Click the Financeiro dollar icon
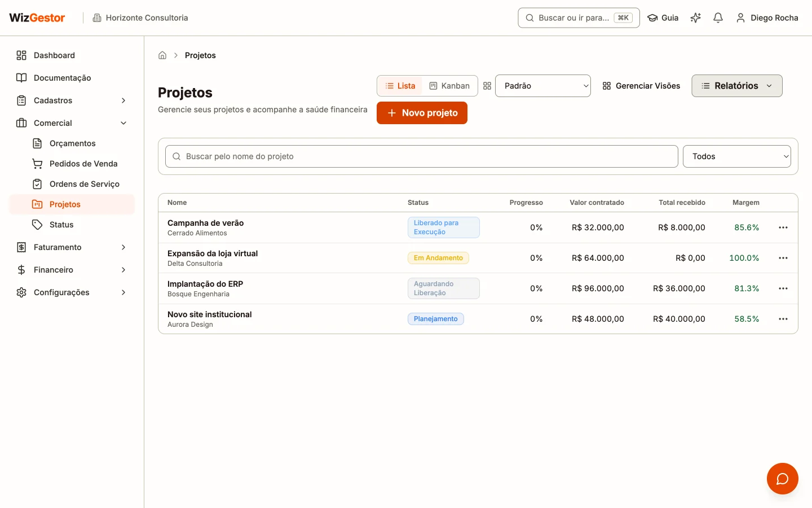Viewport: 812px width, 508px height. (21, 270)
